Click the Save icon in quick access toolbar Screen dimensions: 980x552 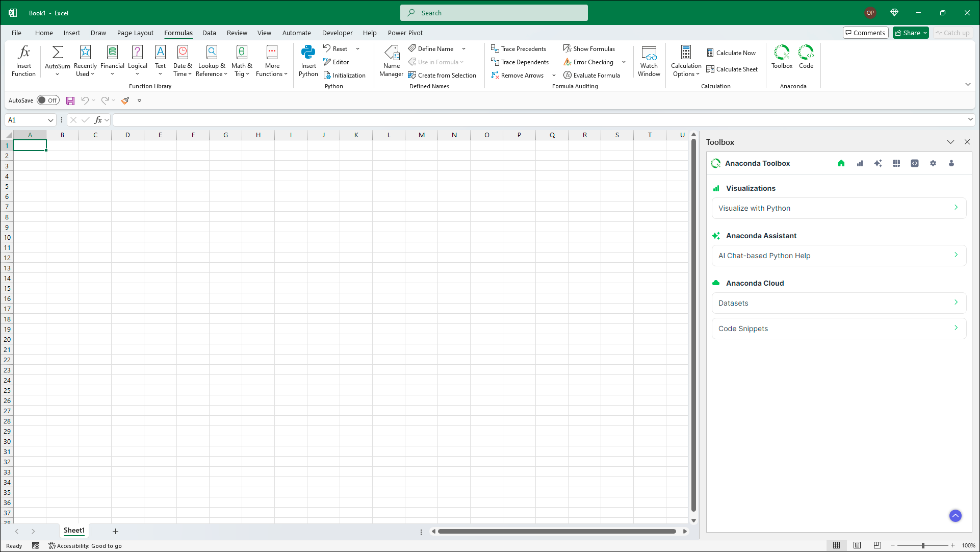[x=70, y=101]
